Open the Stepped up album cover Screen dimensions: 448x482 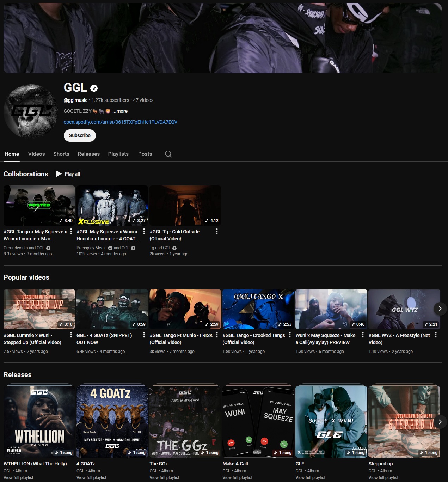tap(404, 422)
